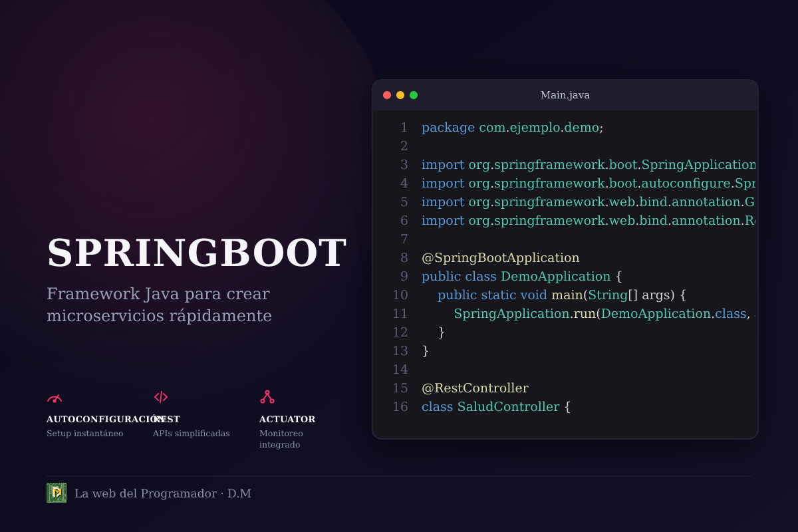798x532 pixels.
Task: Click the @SpringBootApplication annotation
Action: [501, 258]
